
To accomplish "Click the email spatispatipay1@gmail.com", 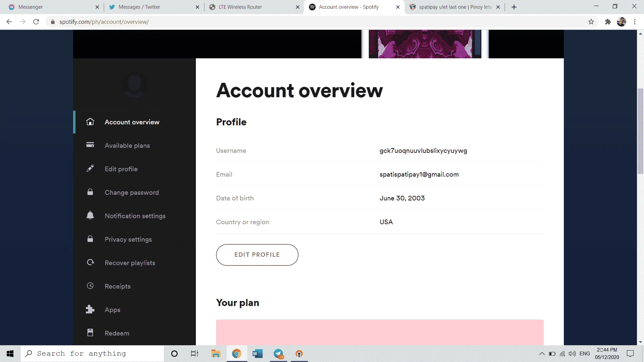I will (x=419, y=174).
